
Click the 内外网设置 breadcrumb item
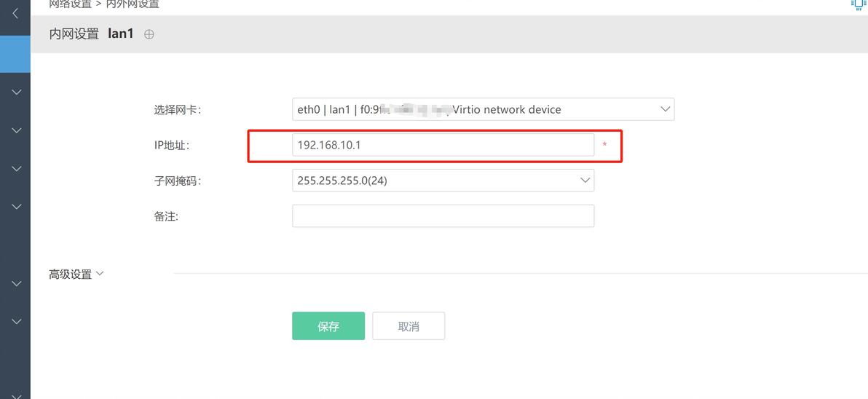[x=133, y=4]
